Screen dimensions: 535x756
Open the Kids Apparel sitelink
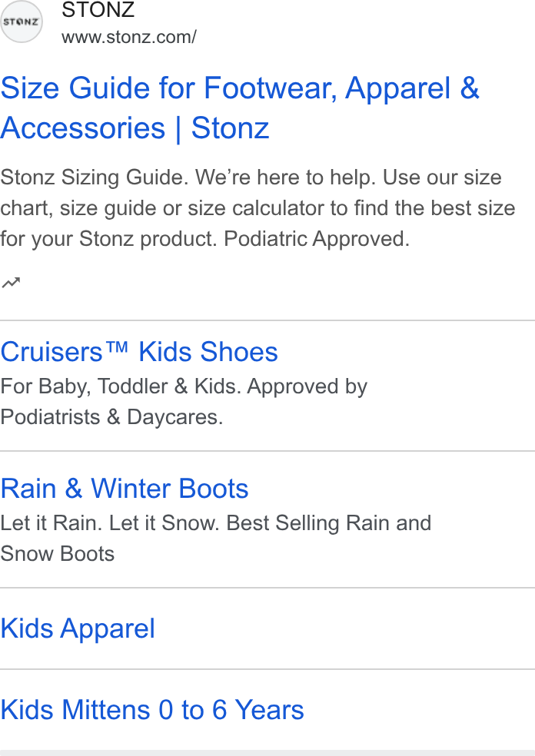point(78,628)
